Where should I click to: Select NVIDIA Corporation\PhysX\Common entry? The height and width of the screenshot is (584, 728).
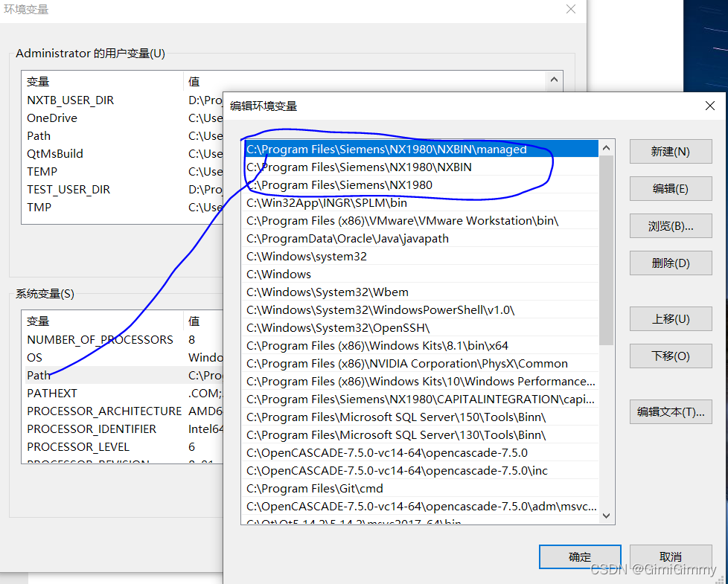(421, 363)
